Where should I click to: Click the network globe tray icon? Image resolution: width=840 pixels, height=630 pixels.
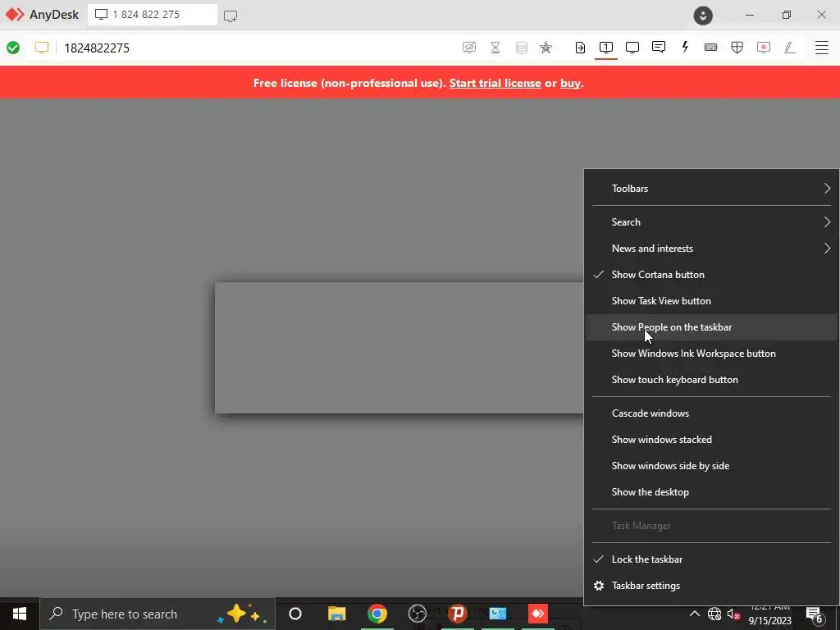(714, 614)
